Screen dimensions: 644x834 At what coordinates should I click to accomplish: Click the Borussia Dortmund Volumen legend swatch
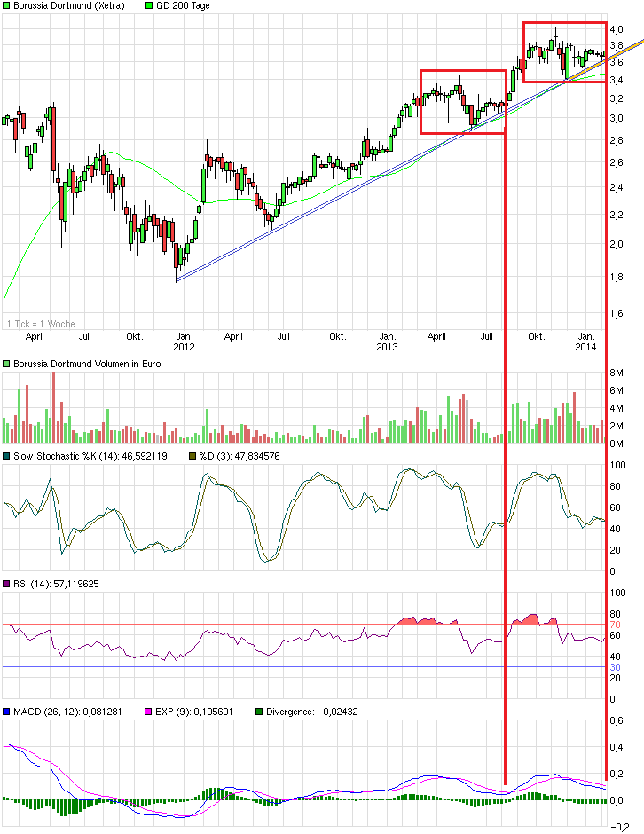click(6, 365)
